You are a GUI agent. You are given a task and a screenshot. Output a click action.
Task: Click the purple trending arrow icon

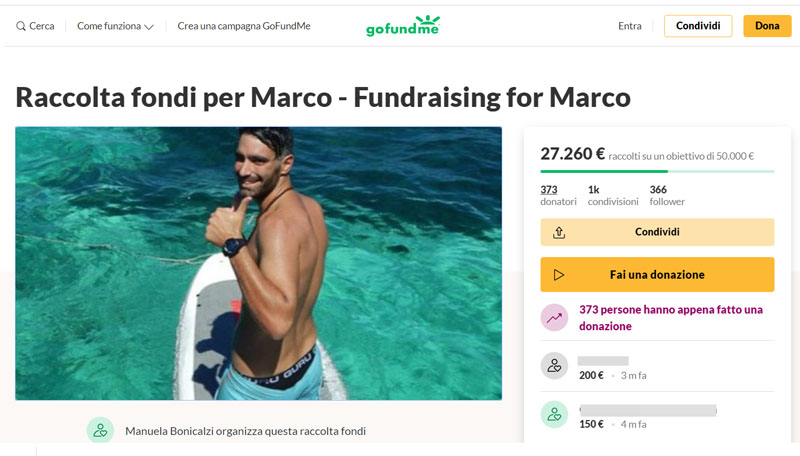coord(554,318)
